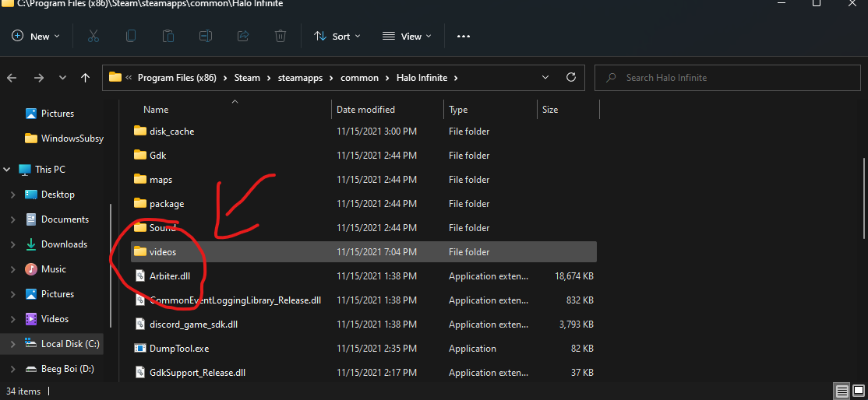Viewport: 868px width, 400px height.
Task: Click the Copy icon in toolbar
Action: [x=131, y=36]
